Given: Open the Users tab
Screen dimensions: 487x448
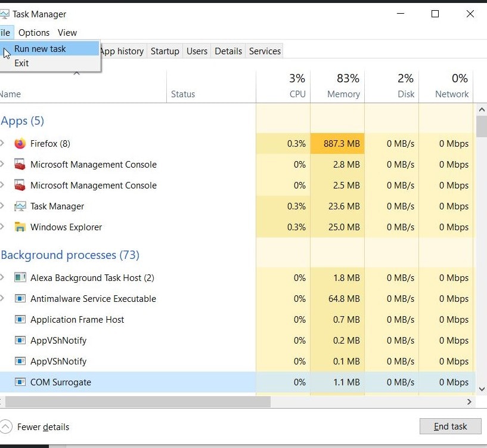Looking at the screenshot, I should [197, 51].
